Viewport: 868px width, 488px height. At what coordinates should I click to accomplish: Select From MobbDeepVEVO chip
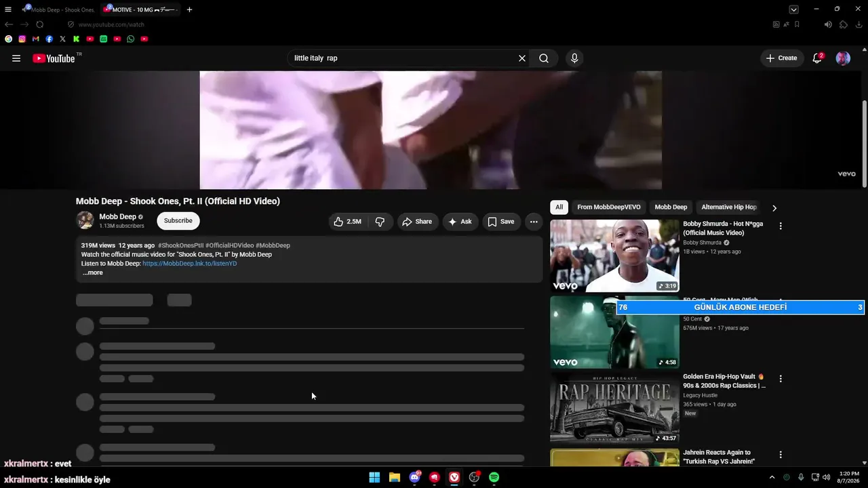pyautogui.click(x=608, y=207)
